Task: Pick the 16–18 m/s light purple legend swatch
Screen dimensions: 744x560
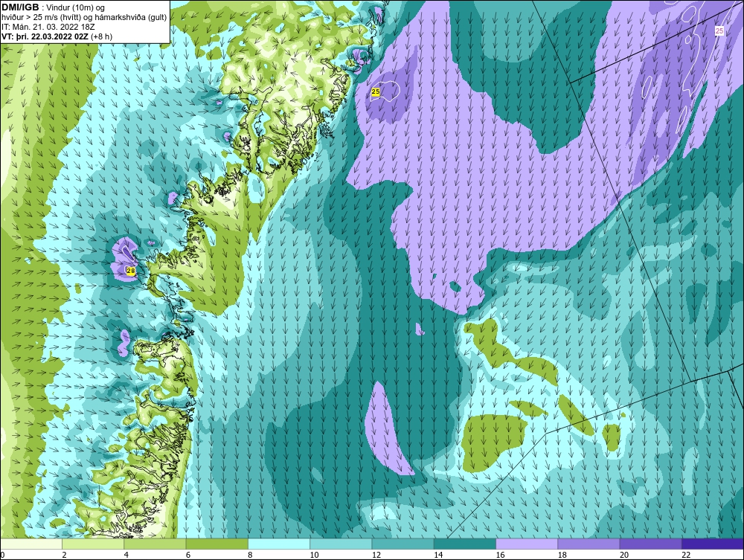Action: [527, 544]
